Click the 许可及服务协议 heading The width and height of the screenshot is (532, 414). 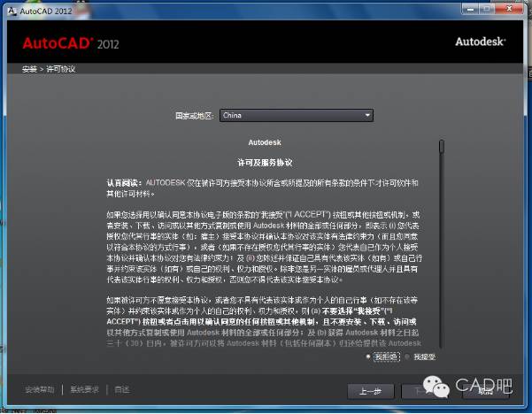pyautogui.click(x=265, y=163)
